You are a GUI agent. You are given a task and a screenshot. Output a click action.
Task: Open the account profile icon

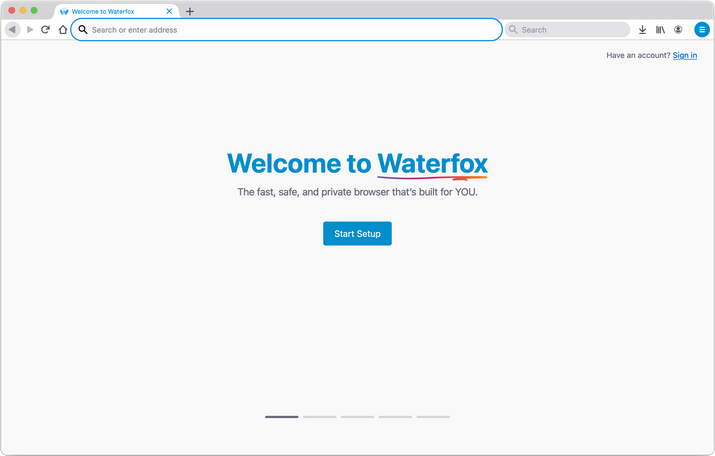tap(678, 30)
